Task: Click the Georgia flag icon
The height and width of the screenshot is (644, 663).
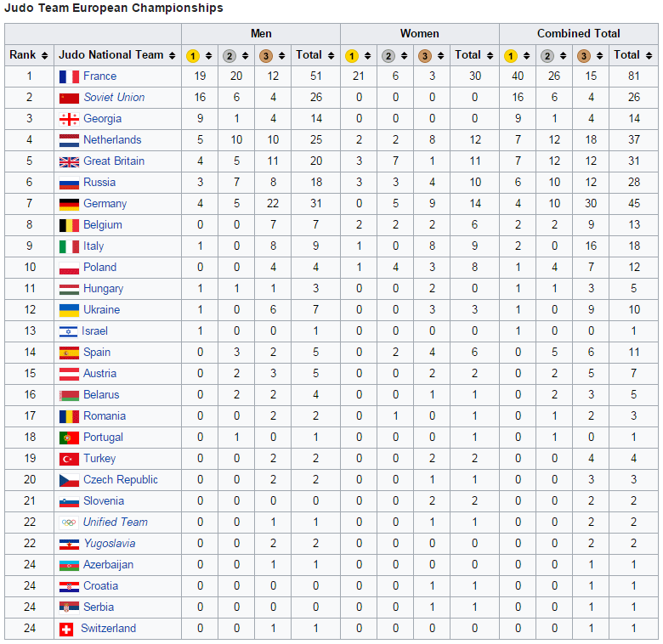Action: click(69, 119)
